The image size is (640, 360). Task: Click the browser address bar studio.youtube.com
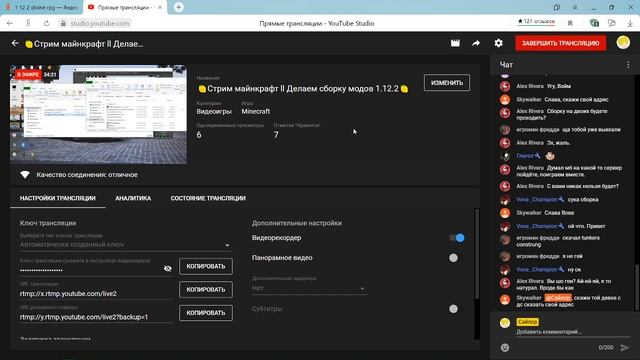pos(100,23)
